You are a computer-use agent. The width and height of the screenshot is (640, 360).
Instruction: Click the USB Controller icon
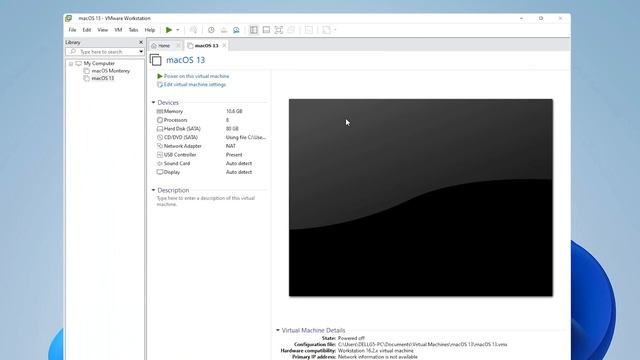coord(160,155)
